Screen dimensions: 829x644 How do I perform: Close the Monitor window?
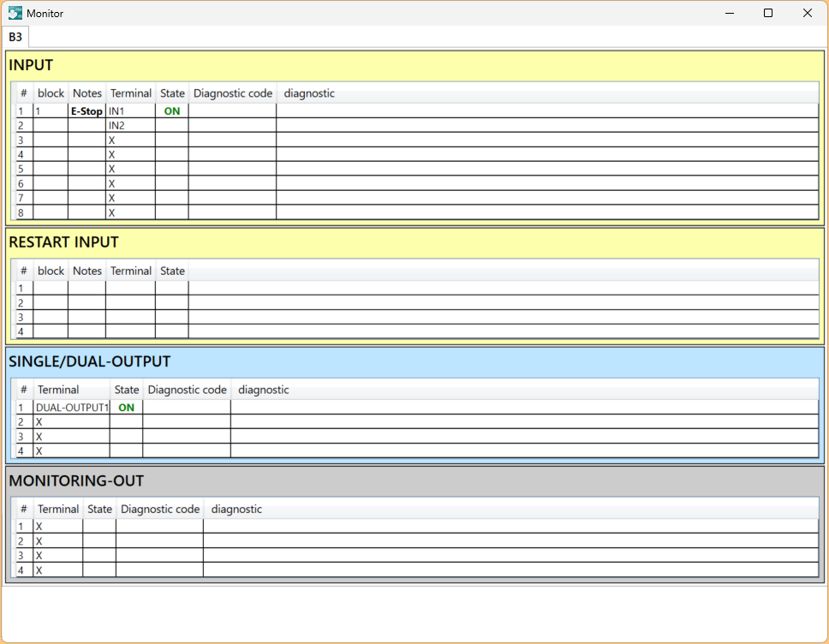807,13
